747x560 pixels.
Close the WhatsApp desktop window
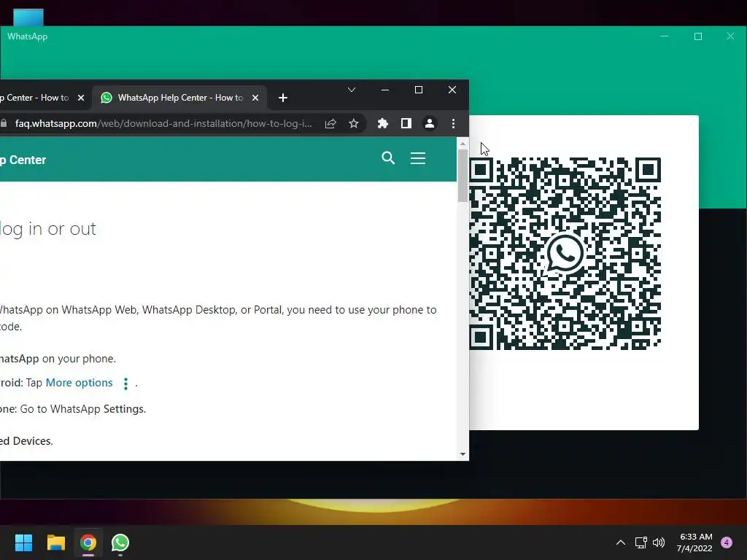(x=730, y=36)
